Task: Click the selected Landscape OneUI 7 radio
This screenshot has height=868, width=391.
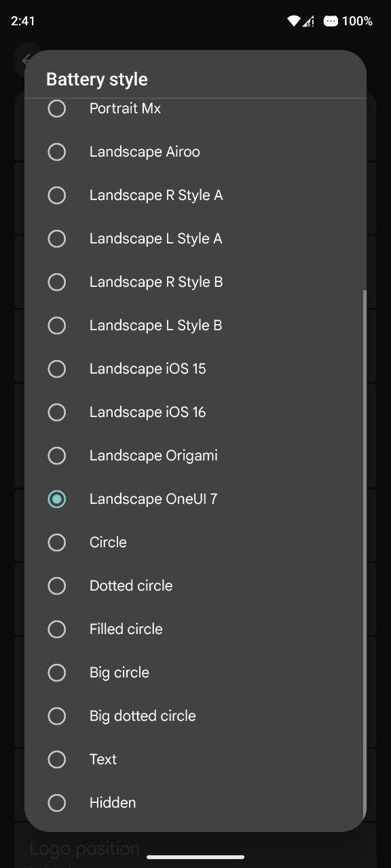Action: [x=57, y=499]
